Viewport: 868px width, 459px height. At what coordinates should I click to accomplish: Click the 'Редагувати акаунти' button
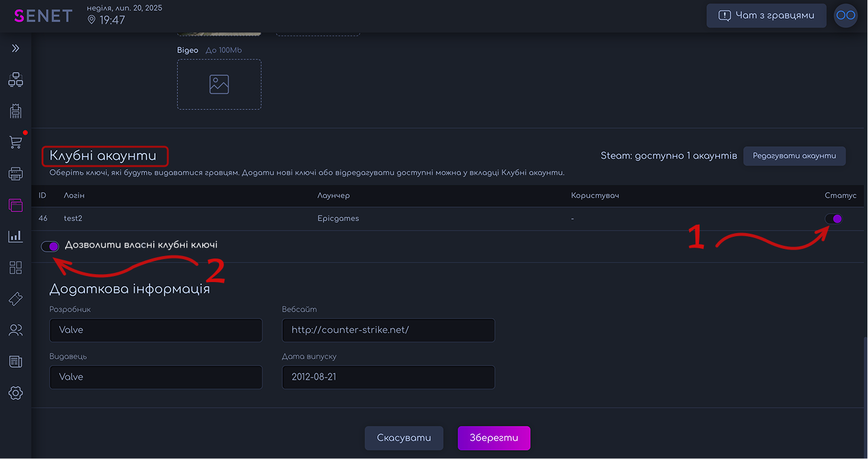click(794, 156)
